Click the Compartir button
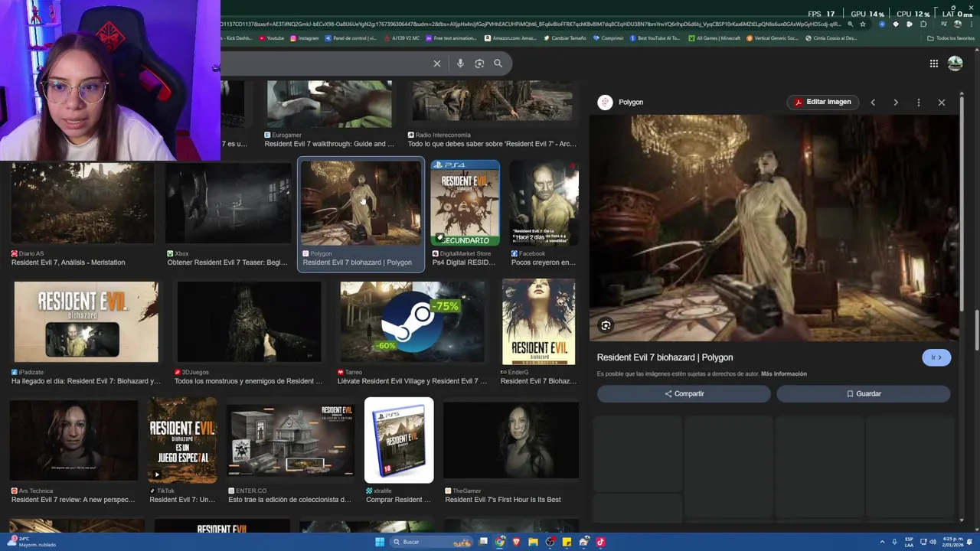Viewport: 980px width, 551px height. coord(684,393)
